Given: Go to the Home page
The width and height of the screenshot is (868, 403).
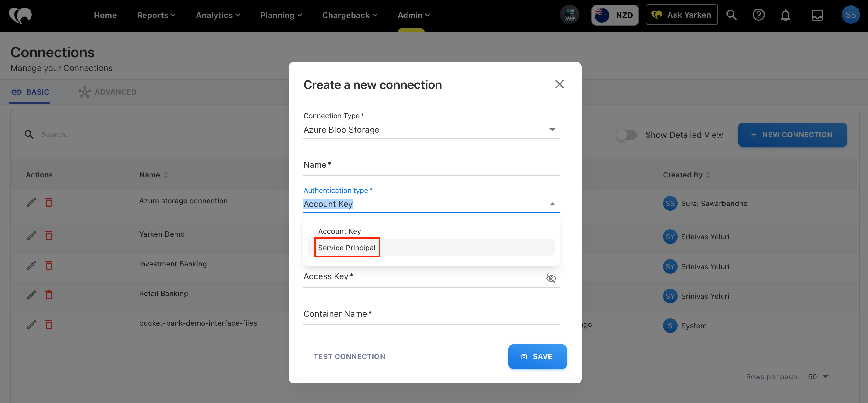Looking at the screenshot, I should [x=105, y=15].
